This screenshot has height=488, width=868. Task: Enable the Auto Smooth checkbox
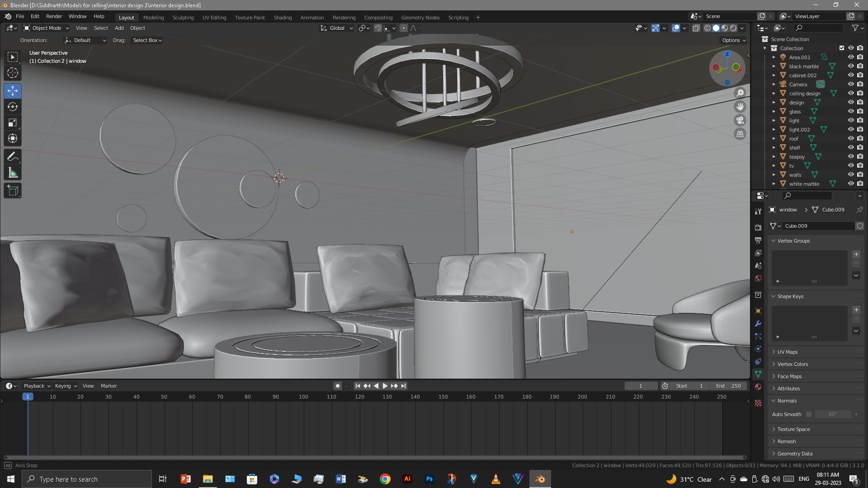pyautogui.click(x=809, y=414)
